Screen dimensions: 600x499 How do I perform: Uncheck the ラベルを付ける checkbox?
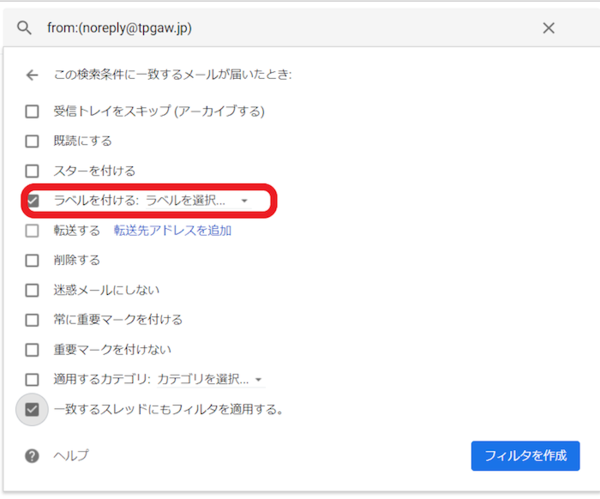(x=33, y=201)
